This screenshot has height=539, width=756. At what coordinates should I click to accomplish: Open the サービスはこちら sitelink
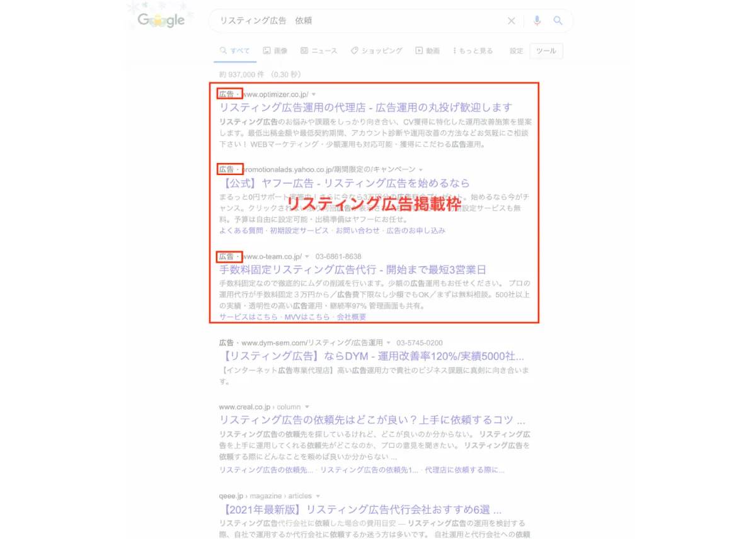pos(248,317)
